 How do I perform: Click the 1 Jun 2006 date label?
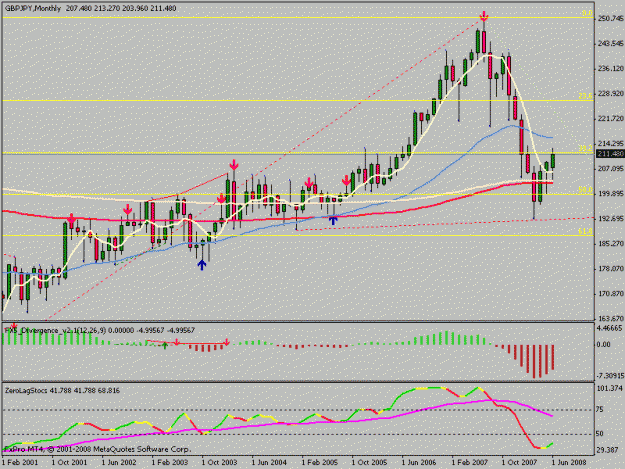[419, 462]
